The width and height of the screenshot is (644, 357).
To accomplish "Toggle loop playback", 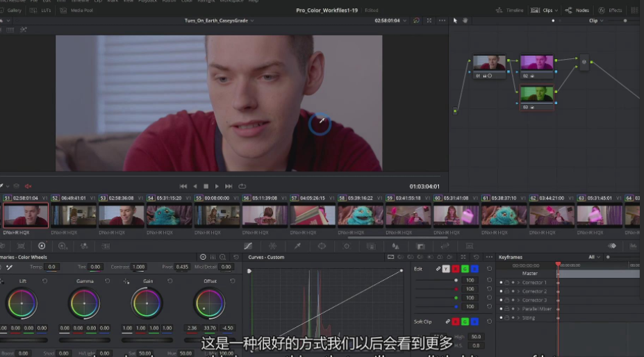I will [x=242, y=186].
